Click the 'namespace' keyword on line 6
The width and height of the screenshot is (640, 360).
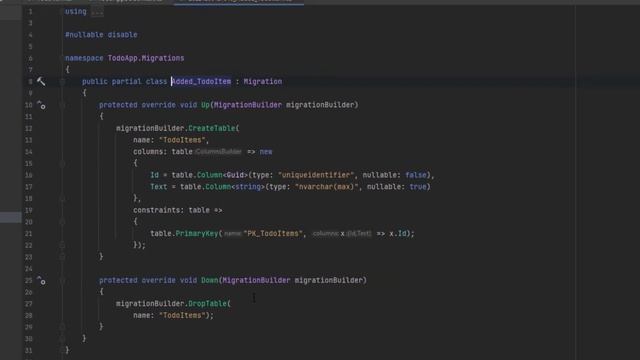[84, 58]
